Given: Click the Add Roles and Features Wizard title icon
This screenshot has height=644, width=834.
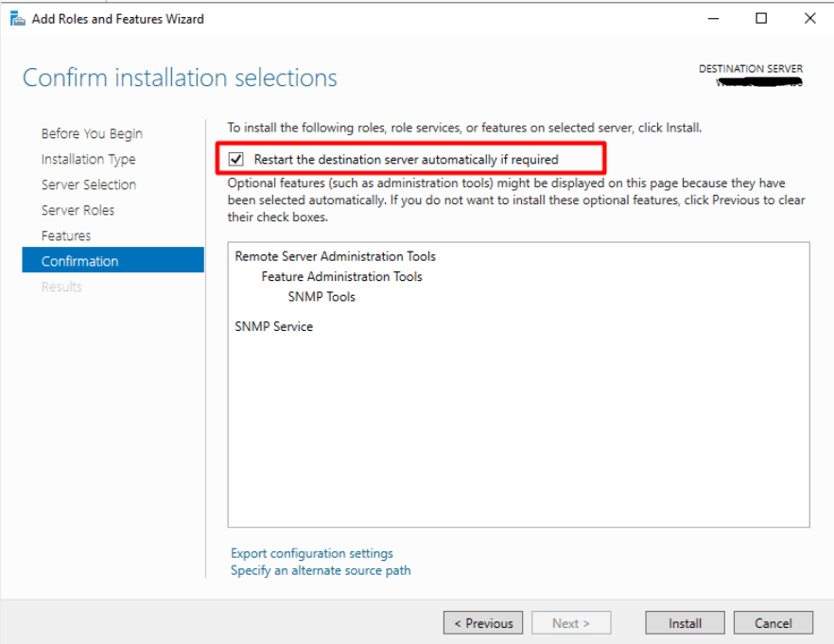Looking at the screenshot, I should pos(17,19).
